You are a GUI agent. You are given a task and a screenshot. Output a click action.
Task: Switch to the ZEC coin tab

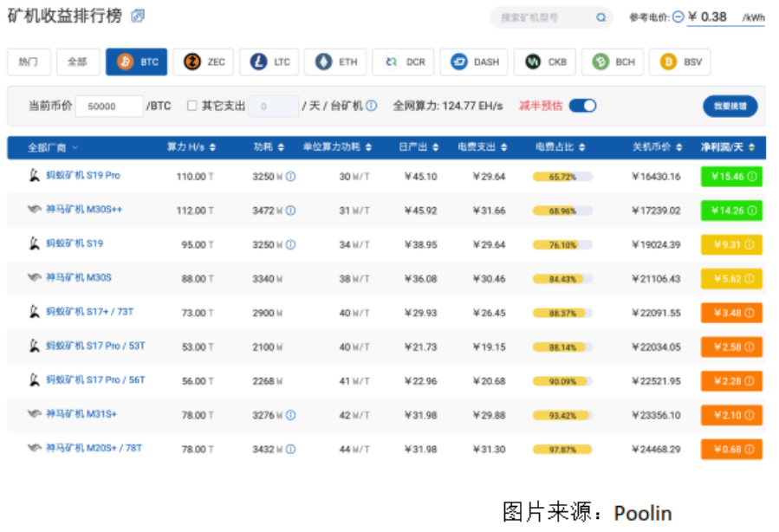pos(204,62)
